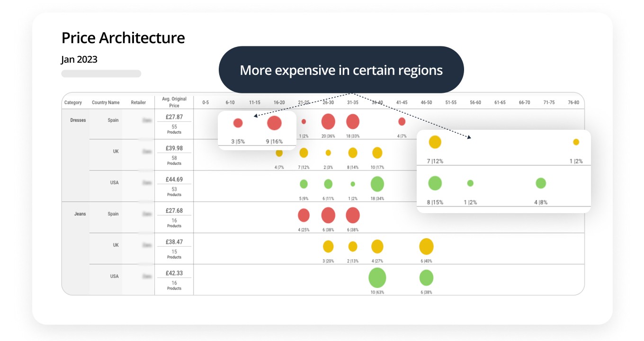Click the Jan 2023 date label
Screen dimensions: 644x341
tap(79, 60)
